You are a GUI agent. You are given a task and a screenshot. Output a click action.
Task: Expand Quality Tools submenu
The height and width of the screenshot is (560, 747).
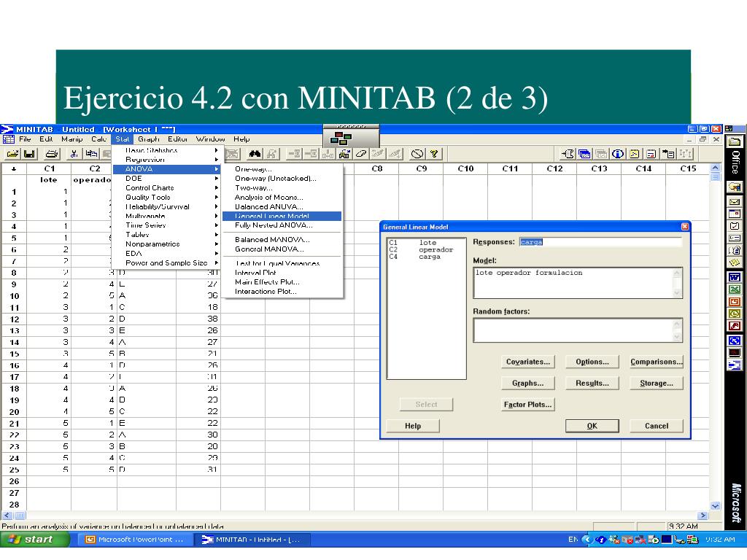(166, 197)
